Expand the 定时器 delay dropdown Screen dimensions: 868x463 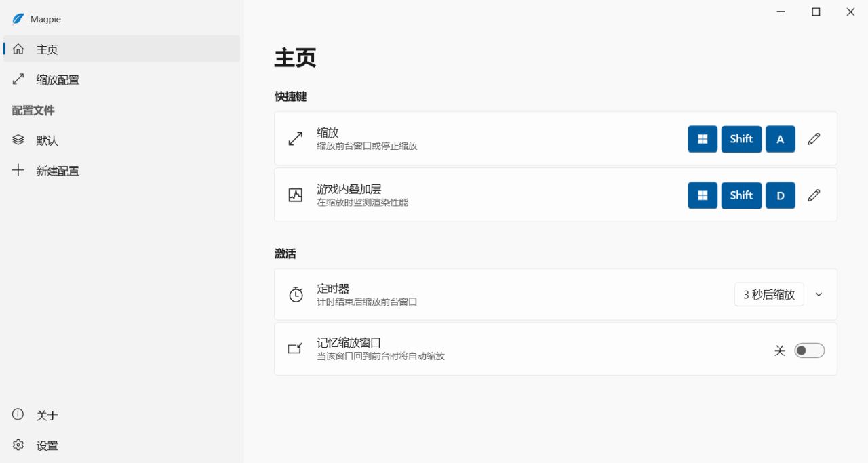(818, 294)
